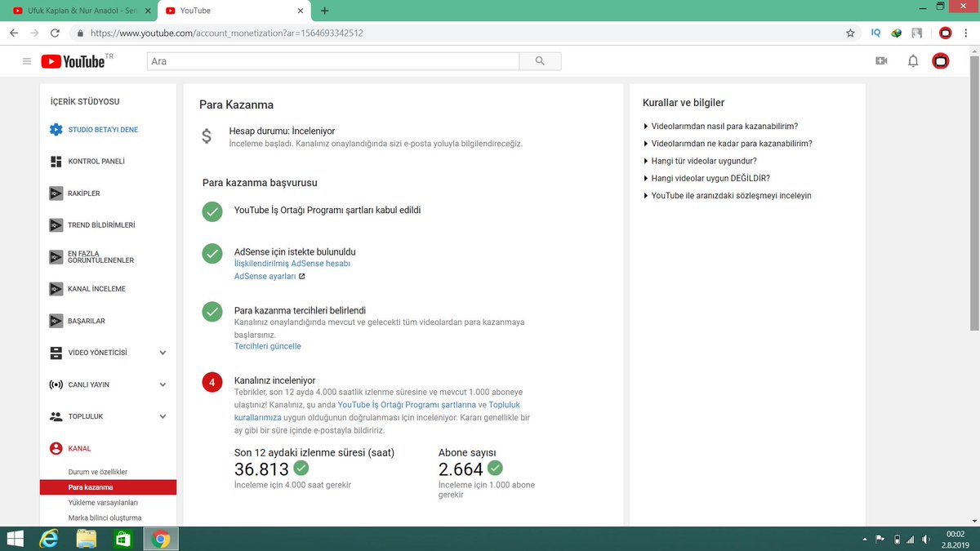The image size is (980, 551).
Task: Select the YouTube browser tab
Action: tap(233, 11)
